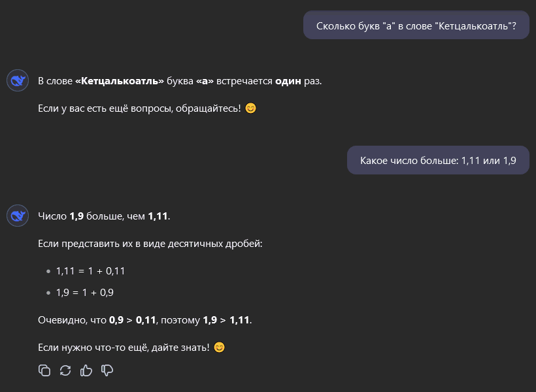The image size is (536, 392).
Task: Copy the last response with the copy icon
Action: [44, 370]
